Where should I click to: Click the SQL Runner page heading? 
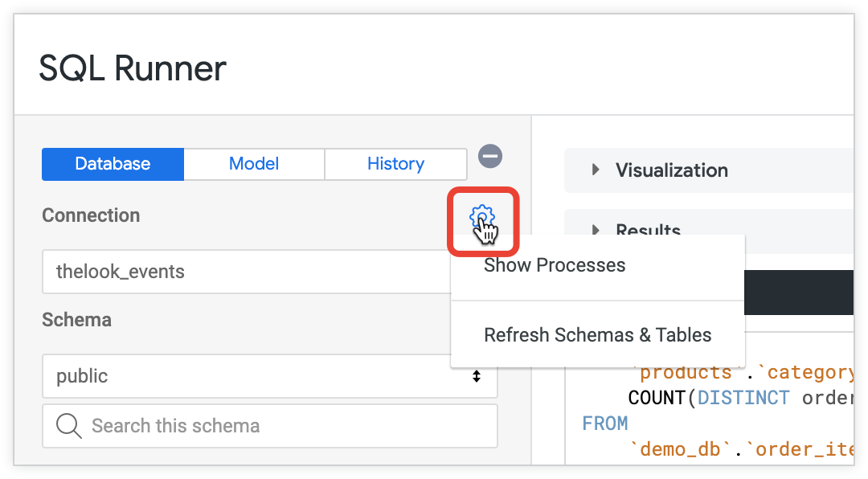point(133,69)
